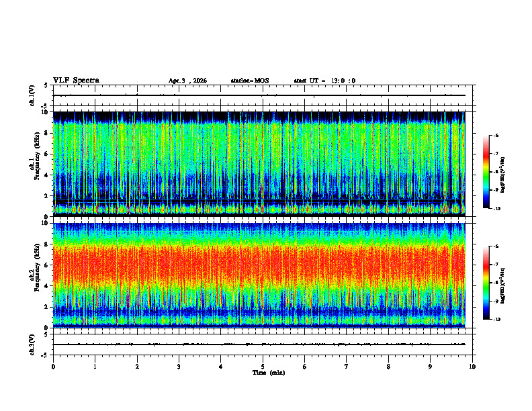Click the ch.1 spectrogram panel
The width and height of the screenshot is (532, 411).
pyautogui.click(x=259, y=164)
